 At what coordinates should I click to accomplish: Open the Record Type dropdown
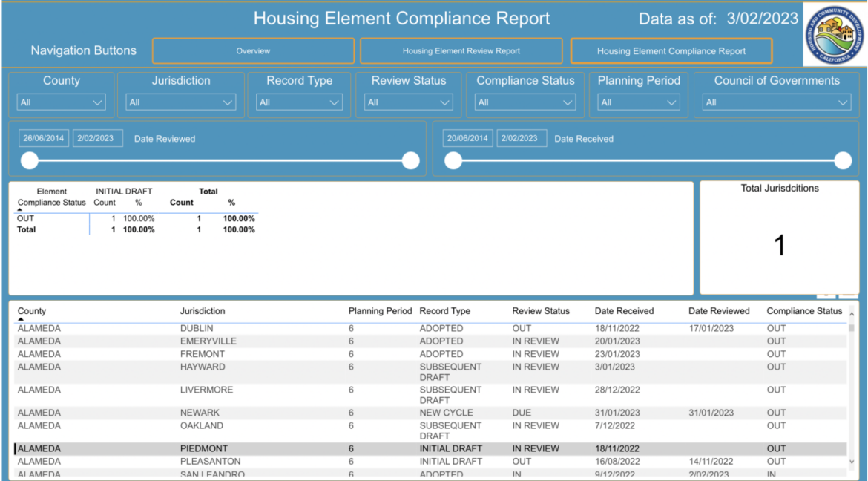coord(299,102)
